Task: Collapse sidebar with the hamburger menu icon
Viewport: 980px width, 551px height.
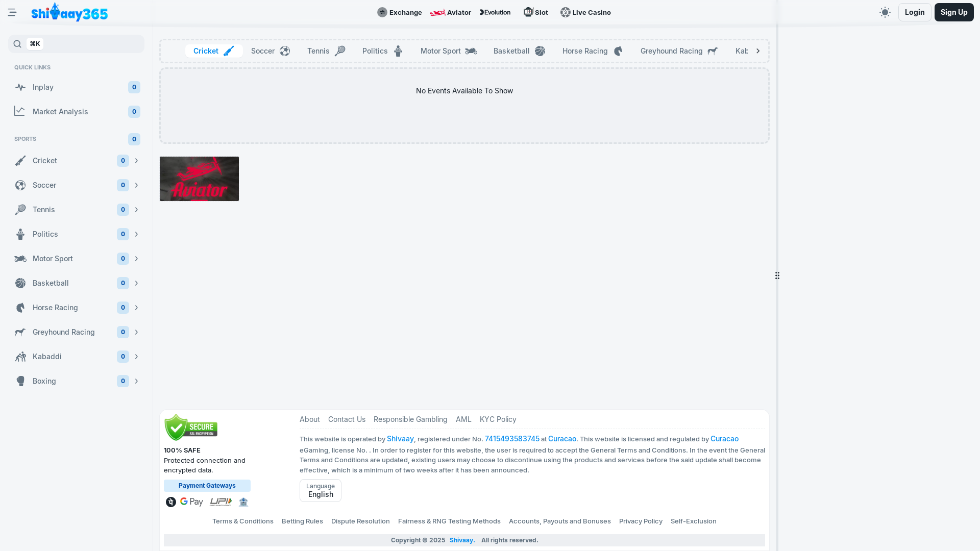Action: pos(12,12)
